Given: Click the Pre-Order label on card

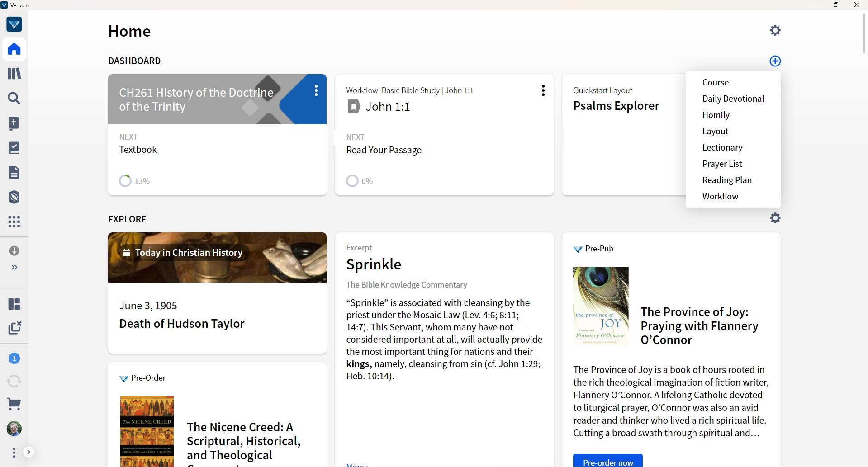Looking at the screenshot, I should click(x=148, y=378).
